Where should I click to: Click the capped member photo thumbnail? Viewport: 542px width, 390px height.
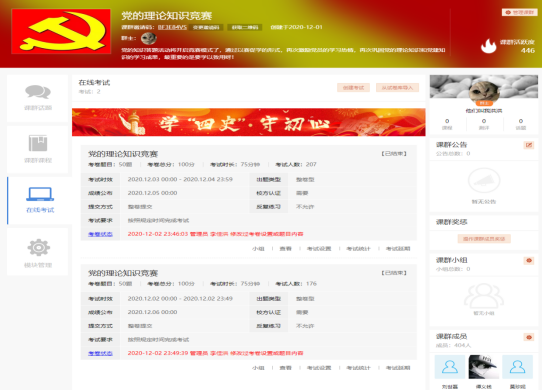484,367
